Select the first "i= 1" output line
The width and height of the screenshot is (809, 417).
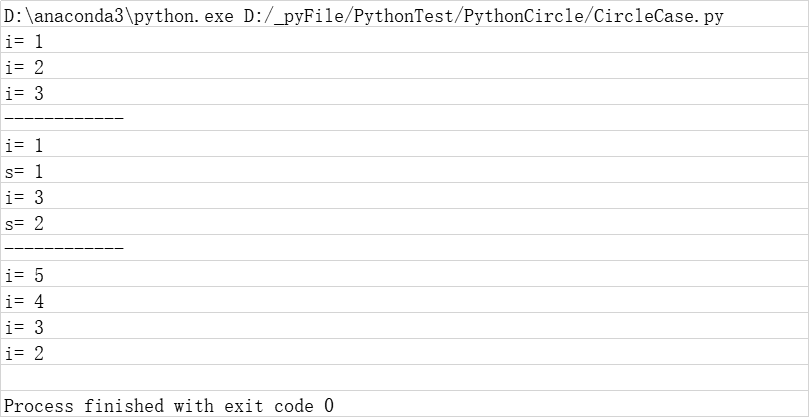pos(24,42)
